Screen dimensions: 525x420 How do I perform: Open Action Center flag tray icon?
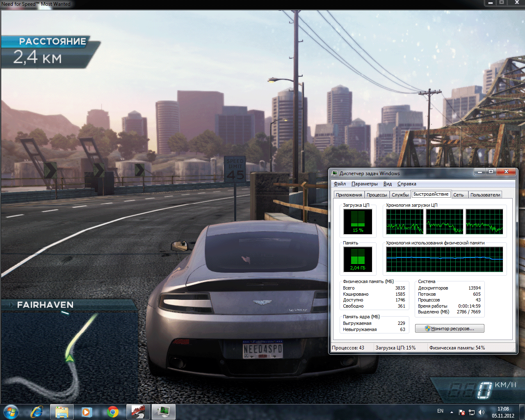tap(462, 412)
